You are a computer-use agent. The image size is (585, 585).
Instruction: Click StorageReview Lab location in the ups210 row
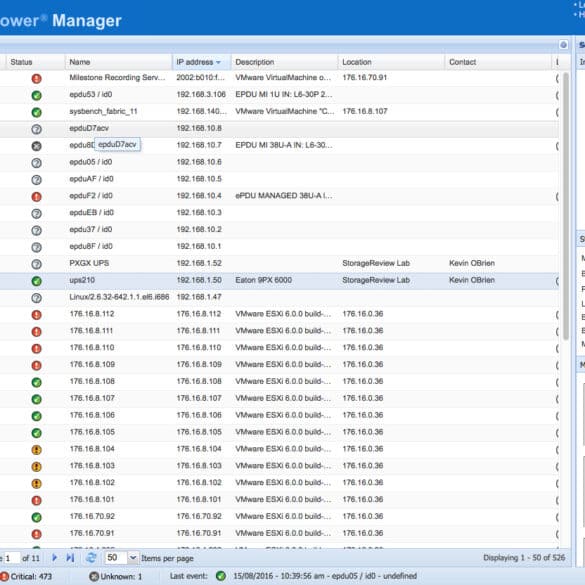pyautogui.click(x=376, y=280)
